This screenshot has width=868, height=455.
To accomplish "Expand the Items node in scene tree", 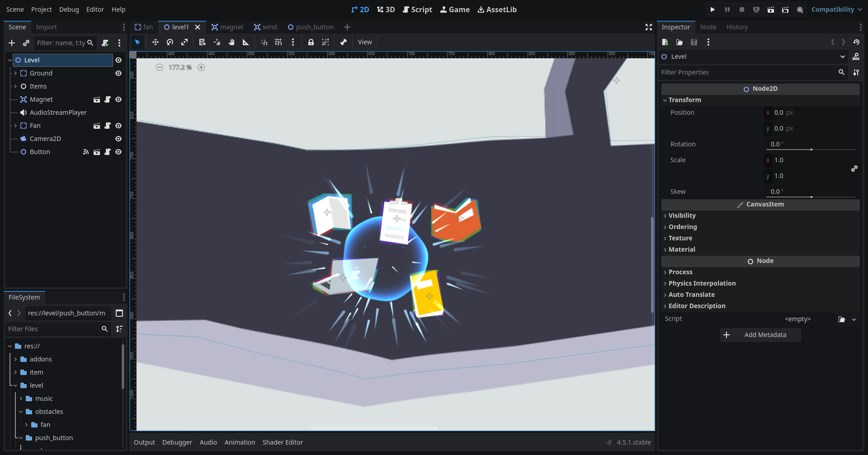I will tap(15, 86).
